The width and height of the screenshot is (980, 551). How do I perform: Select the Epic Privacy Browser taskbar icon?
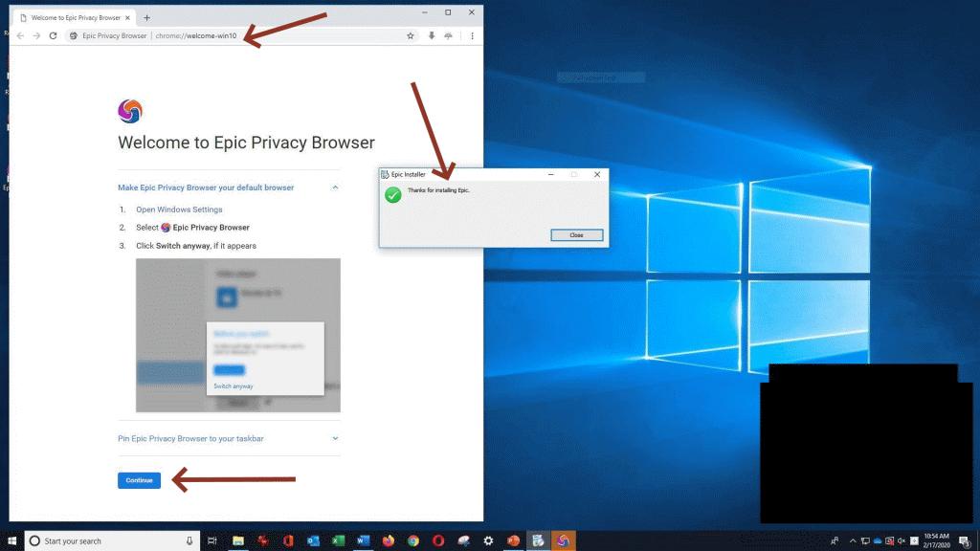click(x=563, y=540)
